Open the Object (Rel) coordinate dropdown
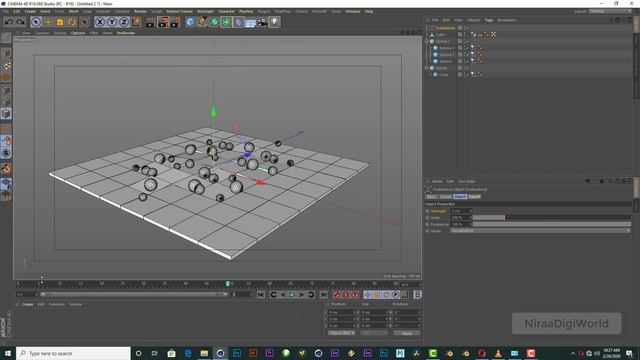 click(x=341, y=333)
